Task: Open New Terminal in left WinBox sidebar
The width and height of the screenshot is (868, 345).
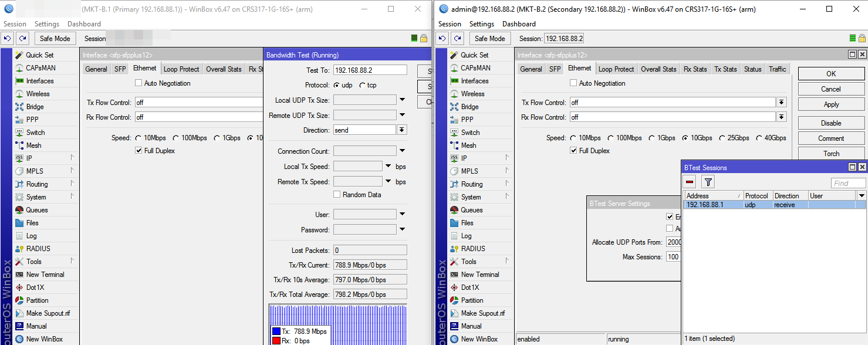Action: pyautogui.click(x=45, y=275)
